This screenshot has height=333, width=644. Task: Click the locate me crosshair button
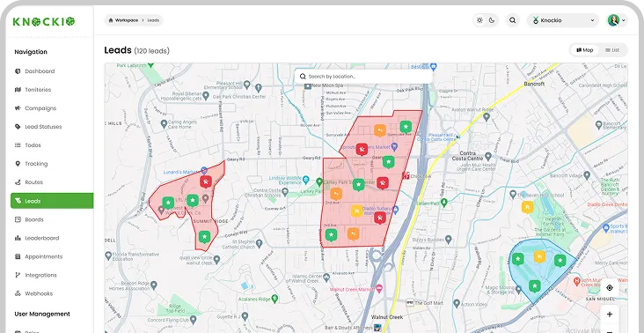[610, 288]
